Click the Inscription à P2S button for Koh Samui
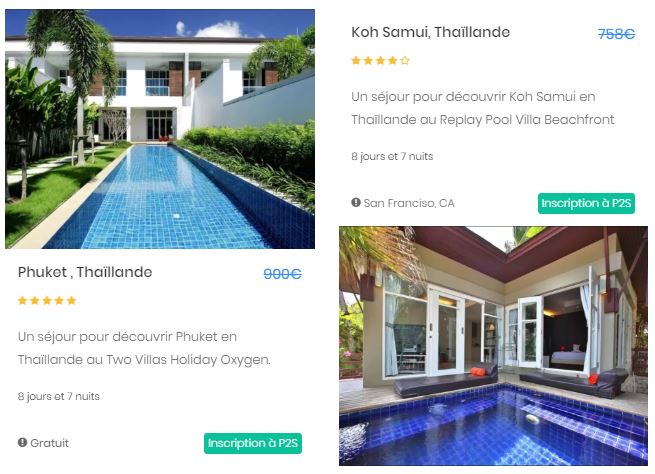Screen dimensions: 655x474 [x=586, y=203]
